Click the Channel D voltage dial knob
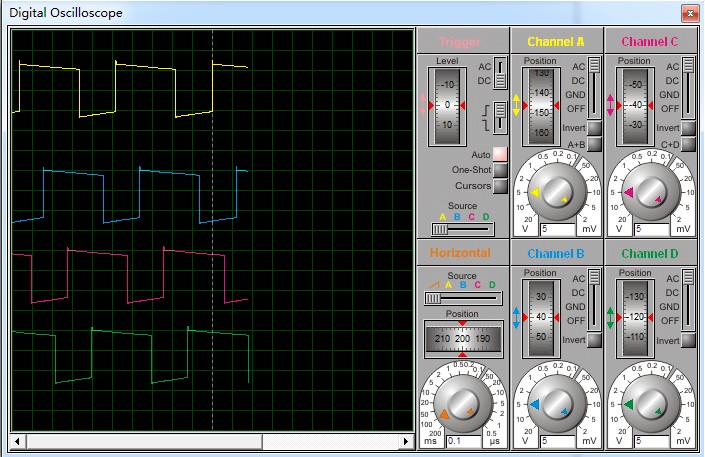Image resolution: width=705 pixels, height=457 pixels. pos(651,405)
